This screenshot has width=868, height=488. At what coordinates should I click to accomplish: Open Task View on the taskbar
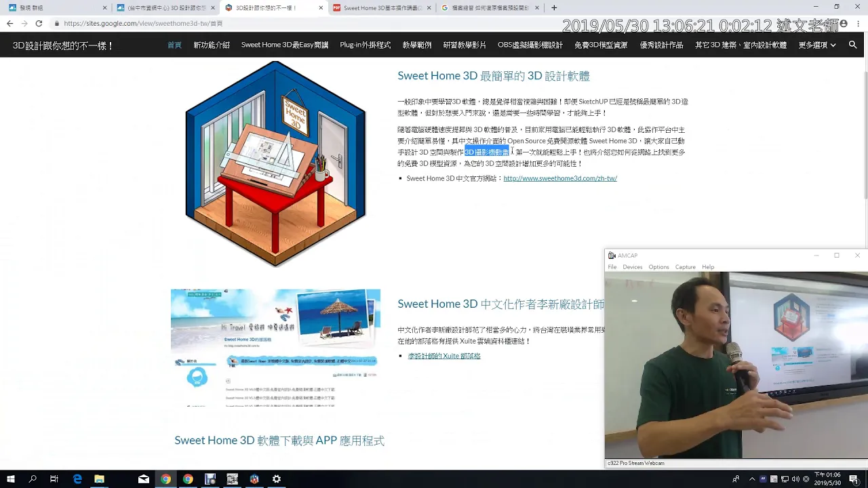point(54,479)
